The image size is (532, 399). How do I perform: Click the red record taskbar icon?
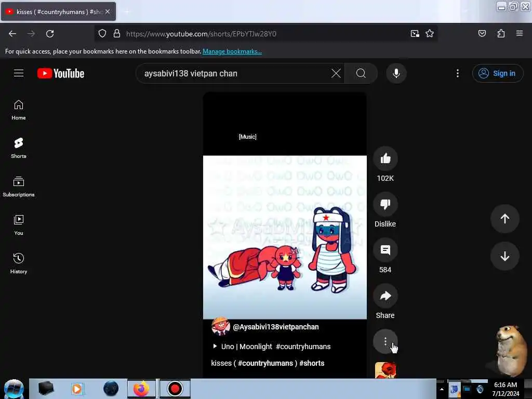point(175,389)
